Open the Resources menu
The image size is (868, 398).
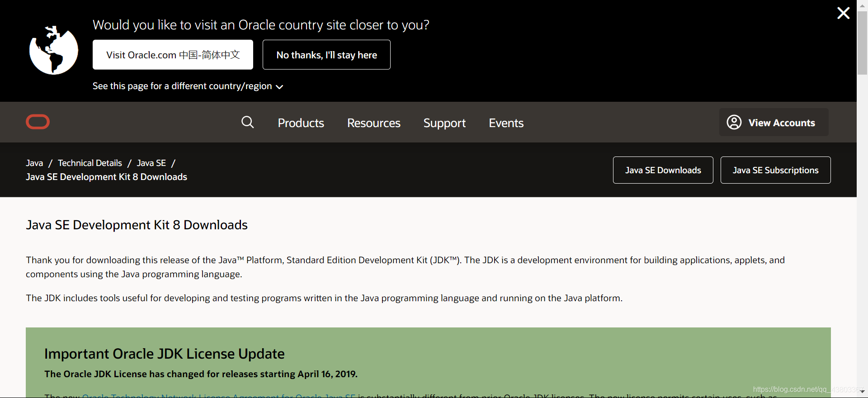pos(373,123)
